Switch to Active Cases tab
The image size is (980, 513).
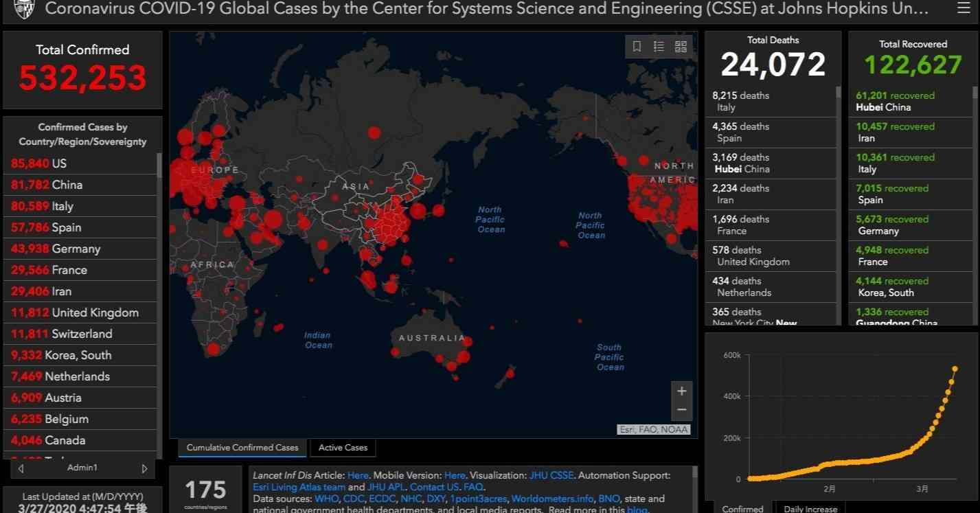click(x=343, y=448)
